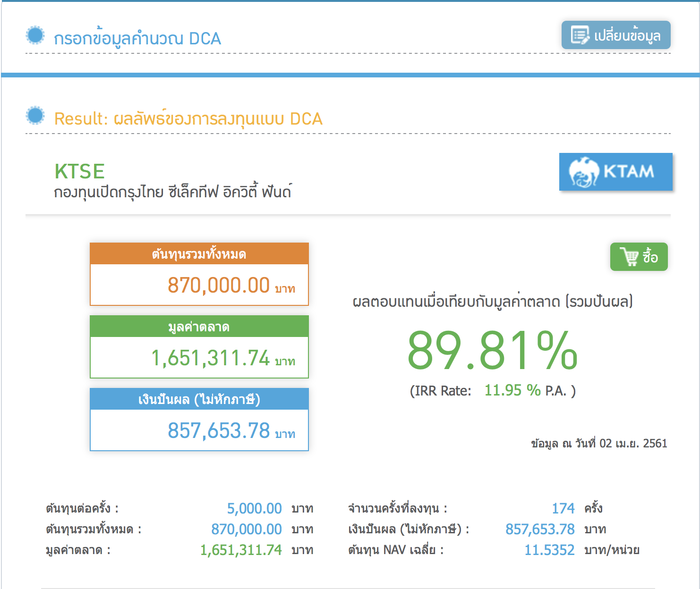This screenshot has width=700, height=589.
Task: Click the fund's Thai name กองทุนเปิดกรุงไทย ซีเล็คทีฟ
Action: point(172,193)
